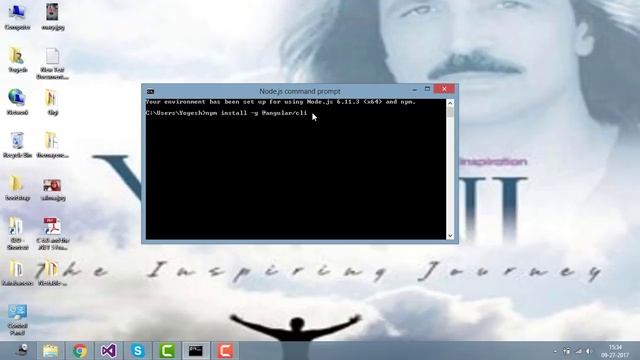Launch File Explorer from taskbar
The width and height of the screenshot is (640, 360).
[x=51, y=351]
